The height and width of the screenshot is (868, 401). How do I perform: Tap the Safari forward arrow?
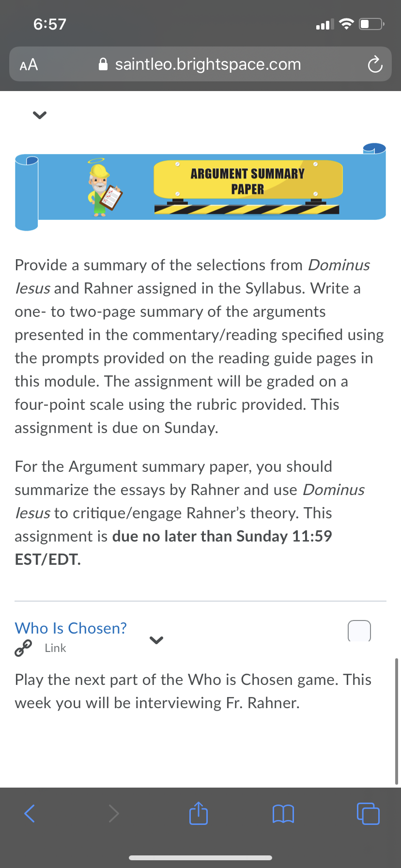[114, 813]
